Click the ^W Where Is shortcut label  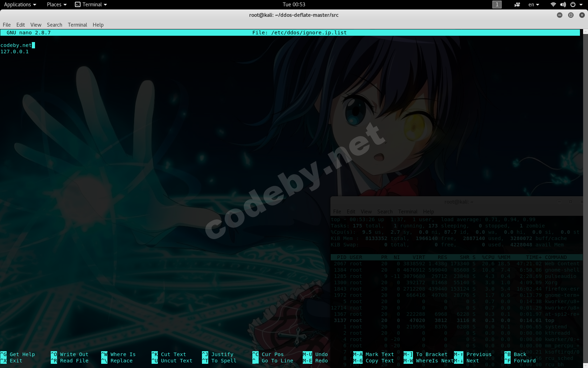(x=118, y=354)
